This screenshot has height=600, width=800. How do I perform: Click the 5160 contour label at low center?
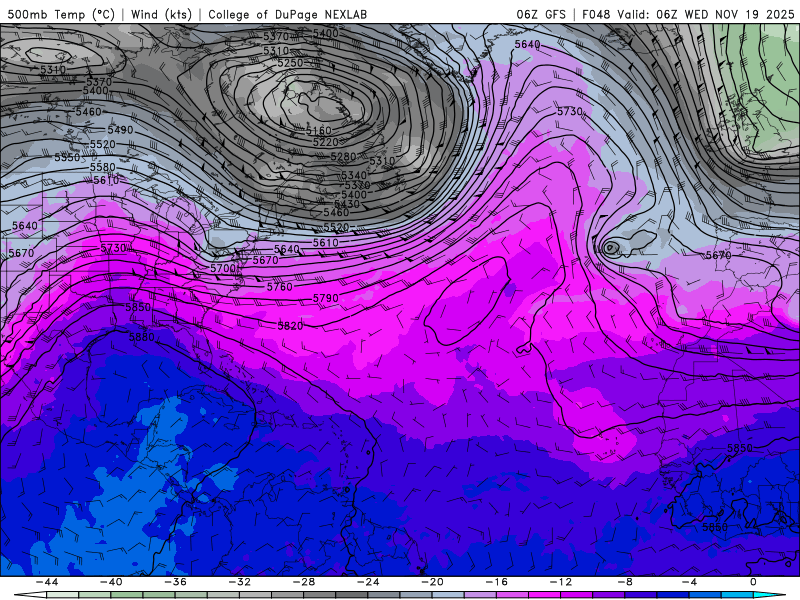point(318,131)
